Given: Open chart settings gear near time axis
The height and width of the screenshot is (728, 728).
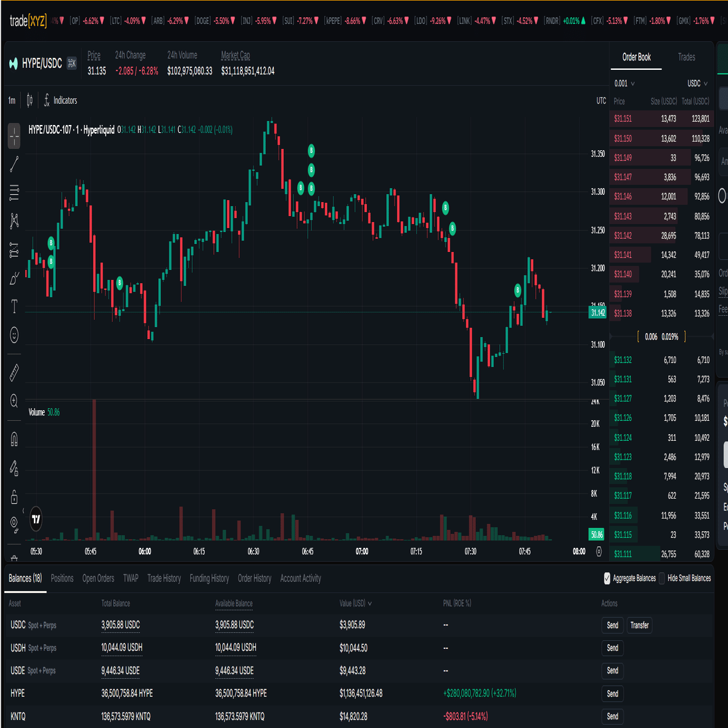Looking at the screenshot, I should point(599,551).
